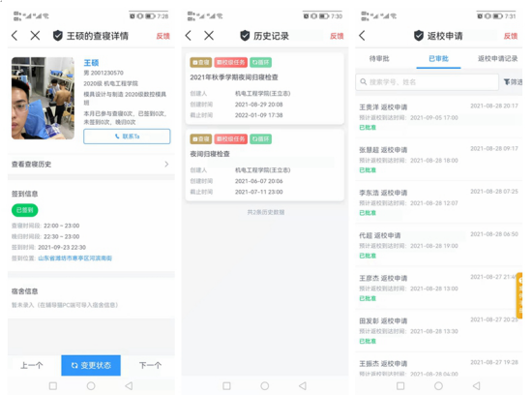Screen dimensions: 532x395
Task: Open the 筛选 filter dropdown
Action: [513, 82]
